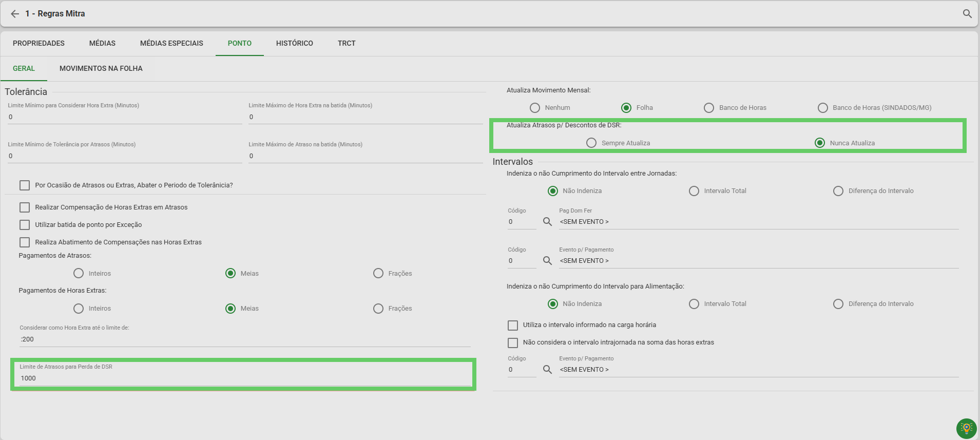980x440 pixels.
Task: Open the lightbulb help icon
Action: [966, 428]
